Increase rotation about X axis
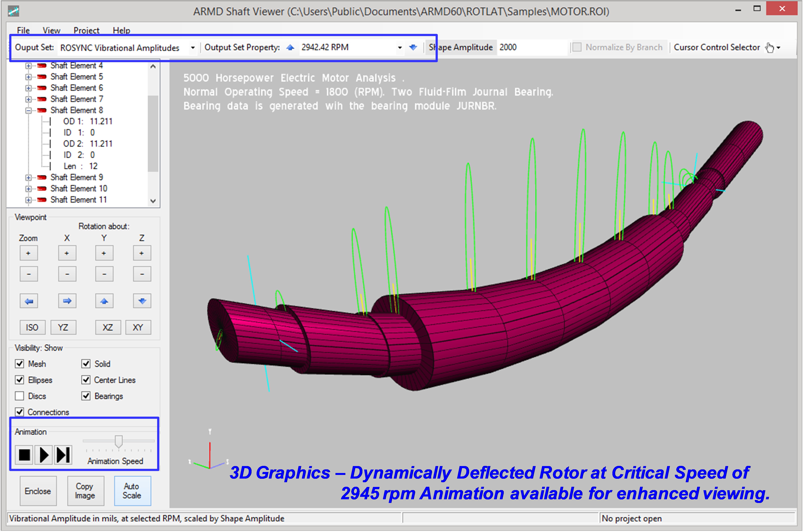The width and height of the screenshot is (803, 532). point(67,253)
